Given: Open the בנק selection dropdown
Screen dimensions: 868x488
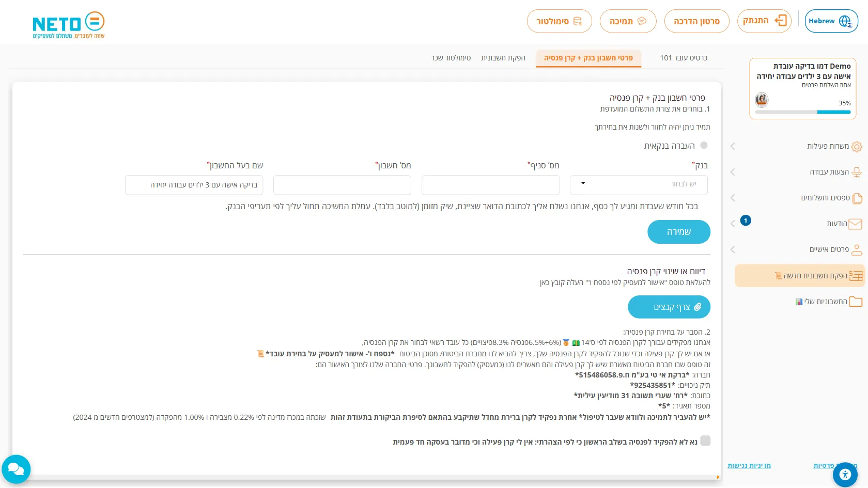Looking at the screenshot, I should [x=639, y=184].
